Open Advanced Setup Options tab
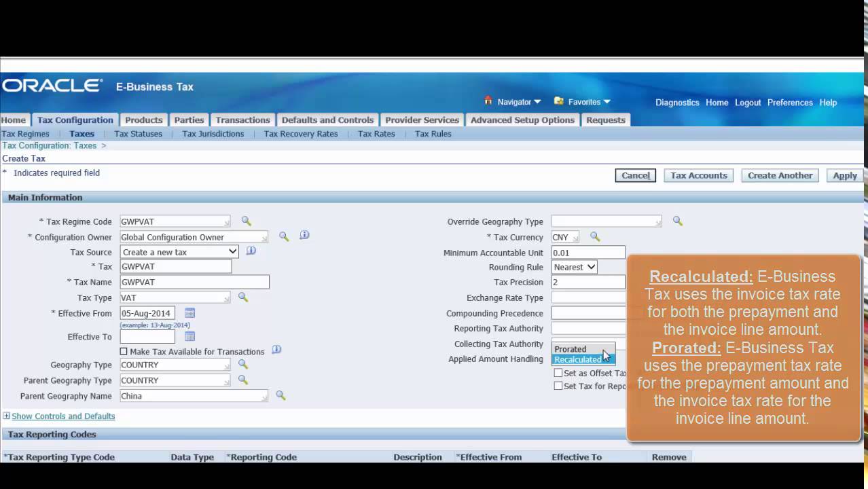The image size is (868, 489). pos(522,120)
